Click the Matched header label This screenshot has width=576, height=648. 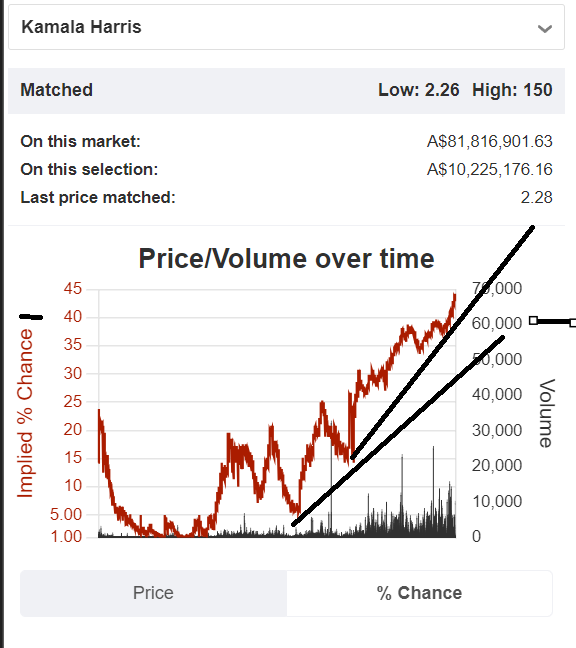pos(57,90)
